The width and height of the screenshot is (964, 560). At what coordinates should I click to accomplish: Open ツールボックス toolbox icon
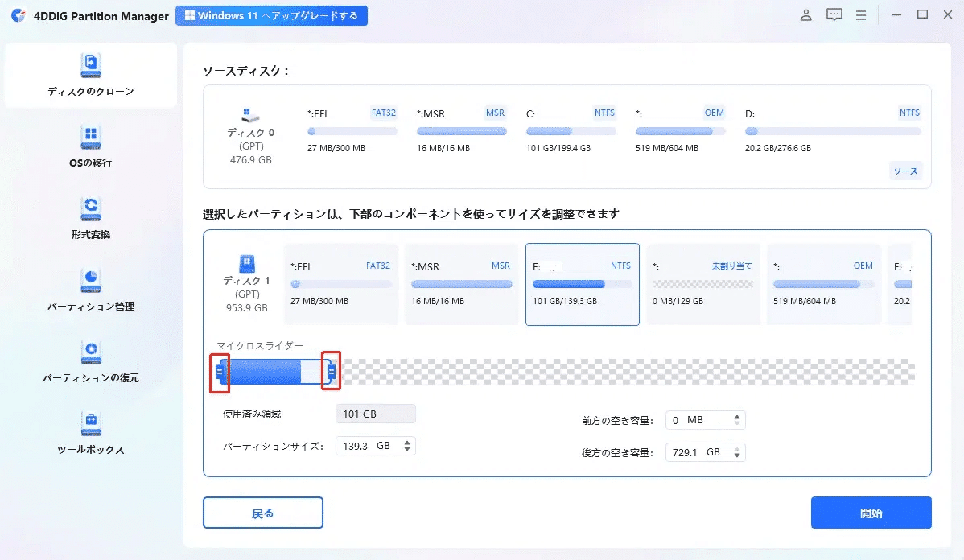(x=90, y=424)
